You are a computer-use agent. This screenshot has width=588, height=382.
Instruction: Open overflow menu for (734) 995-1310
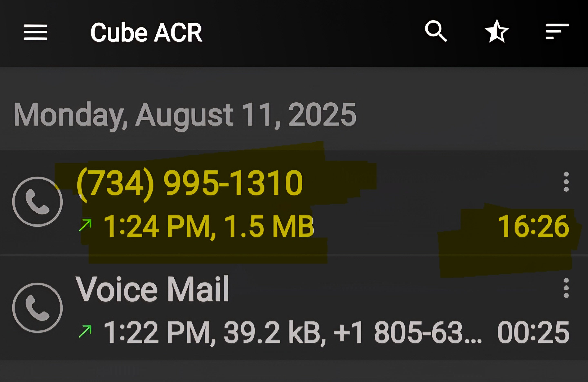[x=566, y=182]
